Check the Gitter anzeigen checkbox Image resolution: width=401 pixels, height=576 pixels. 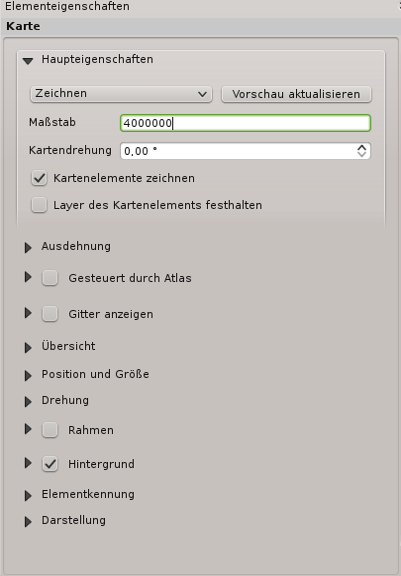[x=50, y=314]
